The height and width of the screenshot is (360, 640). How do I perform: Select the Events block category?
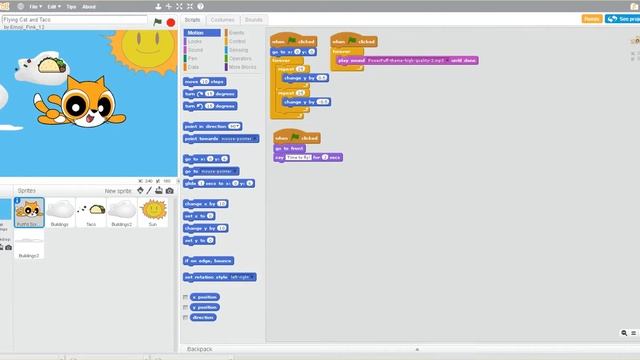tap(242, 33)
